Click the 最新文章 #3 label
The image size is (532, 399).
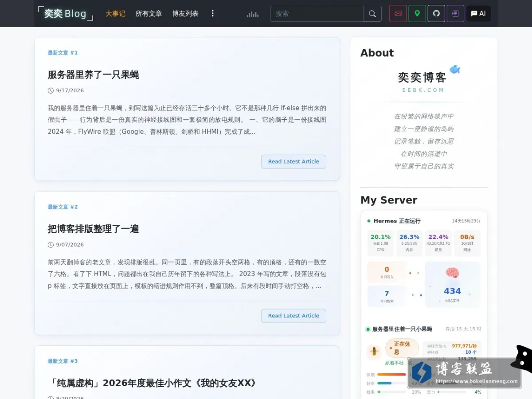63,361
